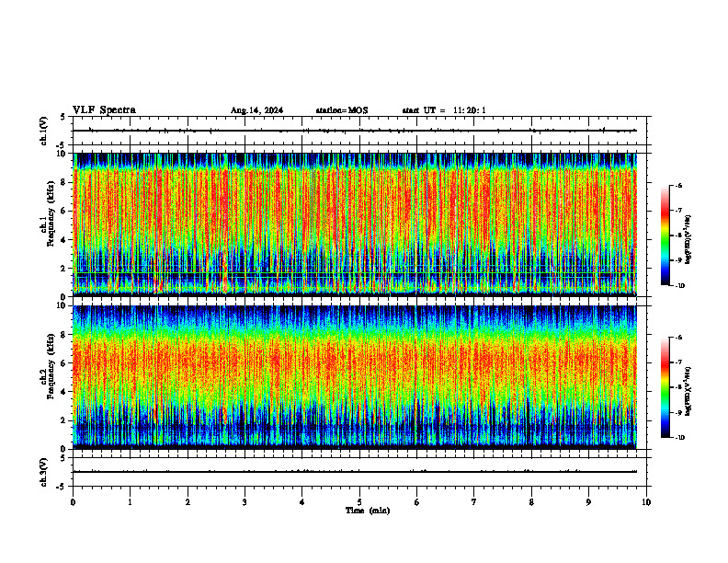The height and width of the screenshot is (563, 728).
Task: Click the VLF Spectra title
Action: pos(104,110)
